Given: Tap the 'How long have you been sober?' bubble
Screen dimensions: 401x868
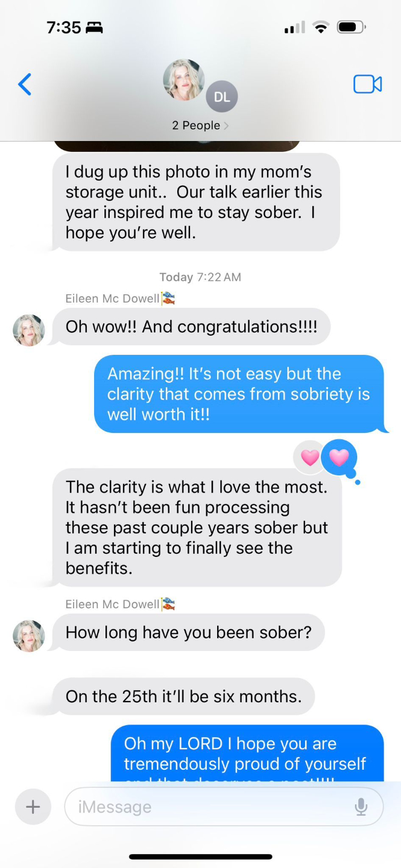Looking at the screenshot, I should click(x=188, y=632).
